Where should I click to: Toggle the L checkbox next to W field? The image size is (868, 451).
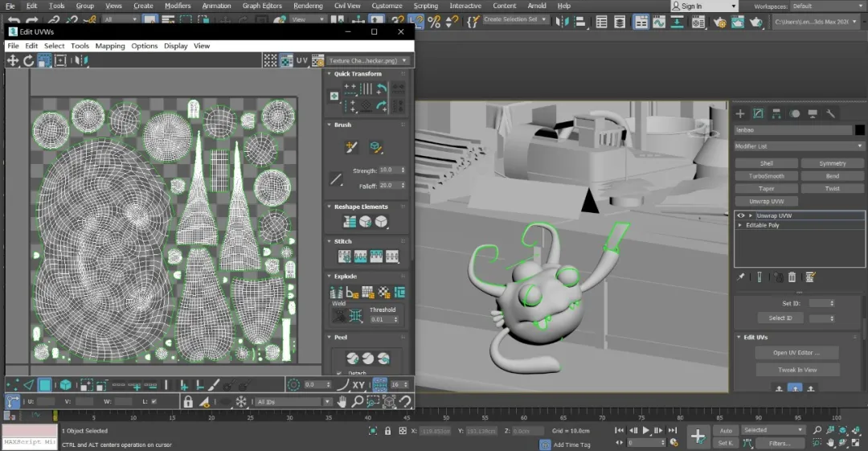(x=154, y=401)
